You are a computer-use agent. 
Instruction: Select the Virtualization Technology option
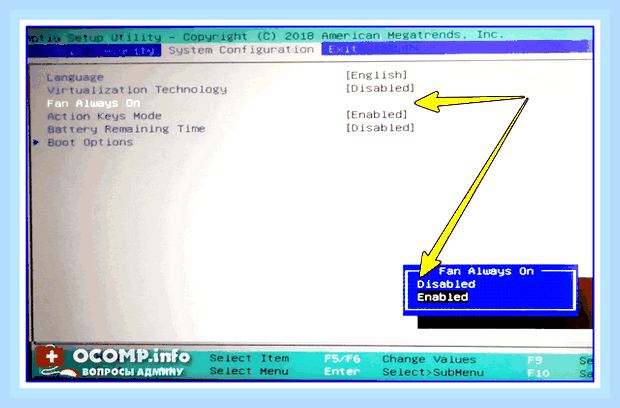click(137, 90)
